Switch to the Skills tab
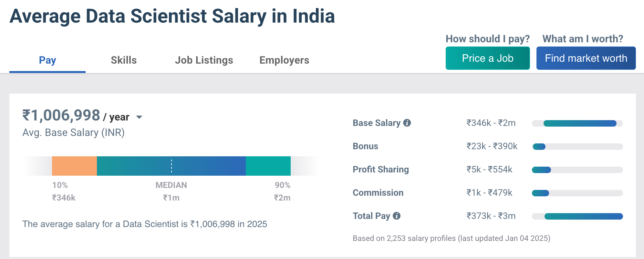 tap(124, 60)
